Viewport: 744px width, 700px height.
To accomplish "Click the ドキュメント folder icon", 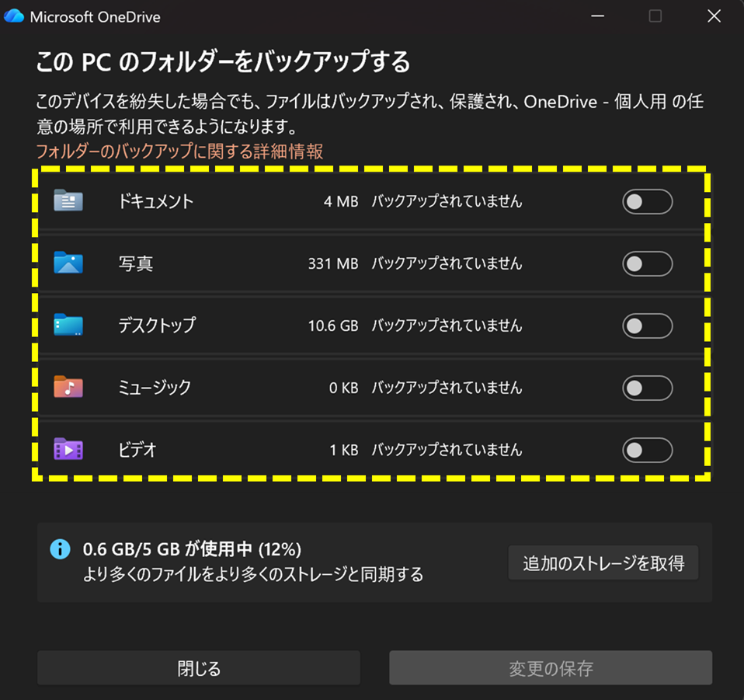I will click(x=68, y=200).
